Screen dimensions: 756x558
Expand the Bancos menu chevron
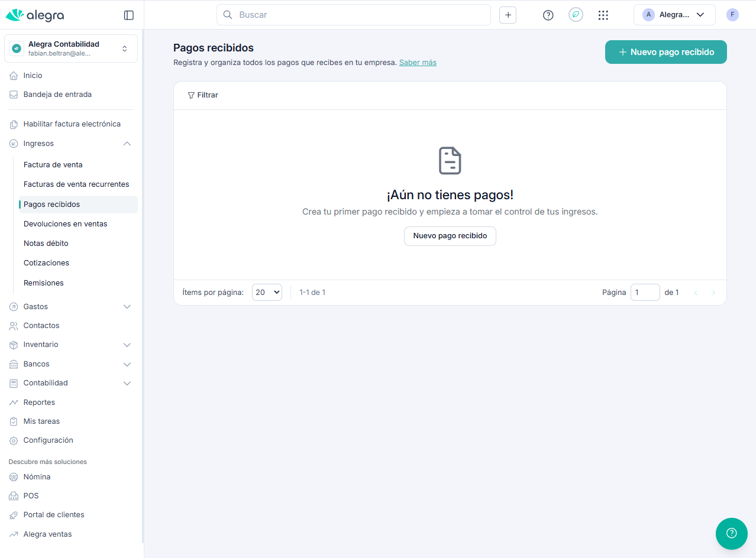pos(127,364)
